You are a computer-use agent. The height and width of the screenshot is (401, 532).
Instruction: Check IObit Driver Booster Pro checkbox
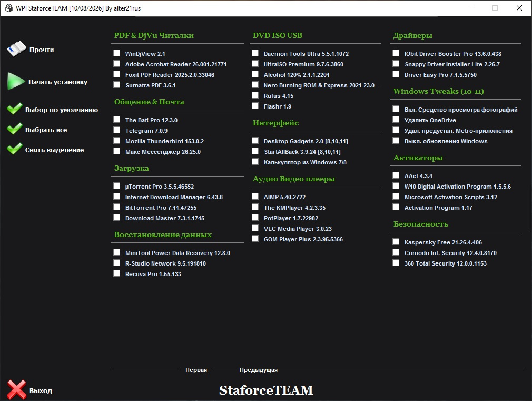396,53
